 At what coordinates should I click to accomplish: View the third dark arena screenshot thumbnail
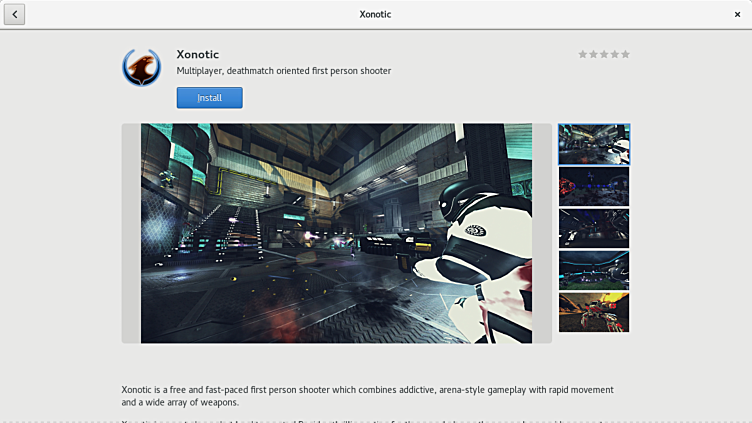(594, 228)
